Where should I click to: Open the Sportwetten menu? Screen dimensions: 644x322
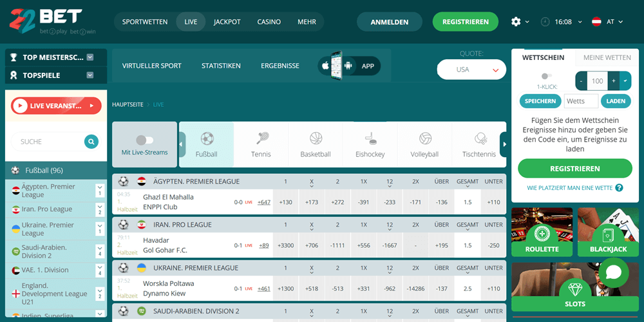[x=145, y=22]
